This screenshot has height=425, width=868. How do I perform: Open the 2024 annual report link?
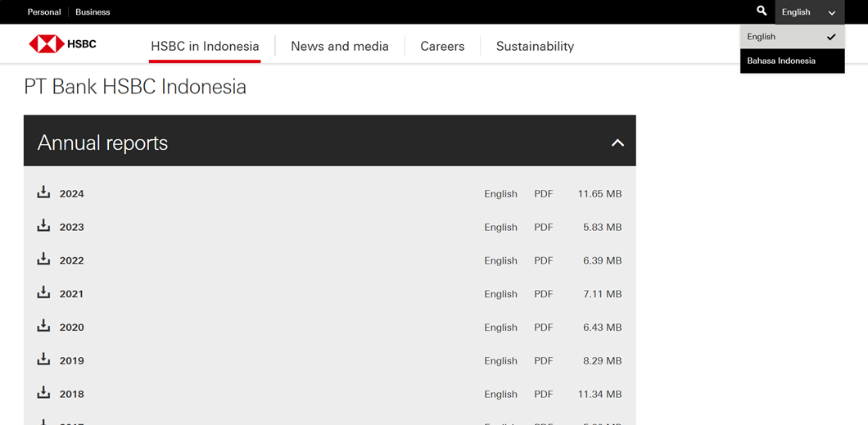[x=72, y=194]
